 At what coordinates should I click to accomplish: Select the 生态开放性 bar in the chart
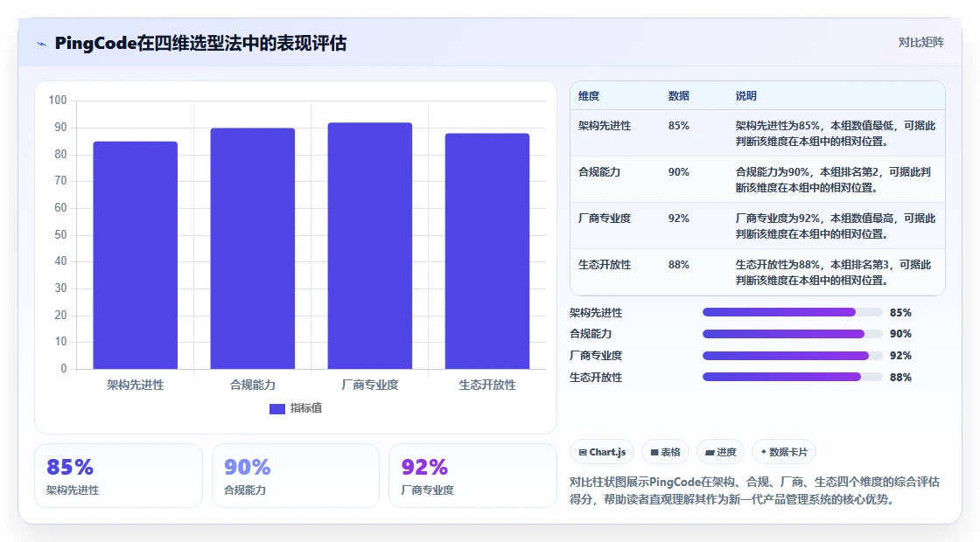487,251
